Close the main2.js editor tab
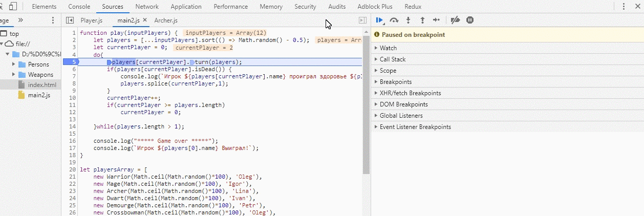 click(x=145, y=20)
